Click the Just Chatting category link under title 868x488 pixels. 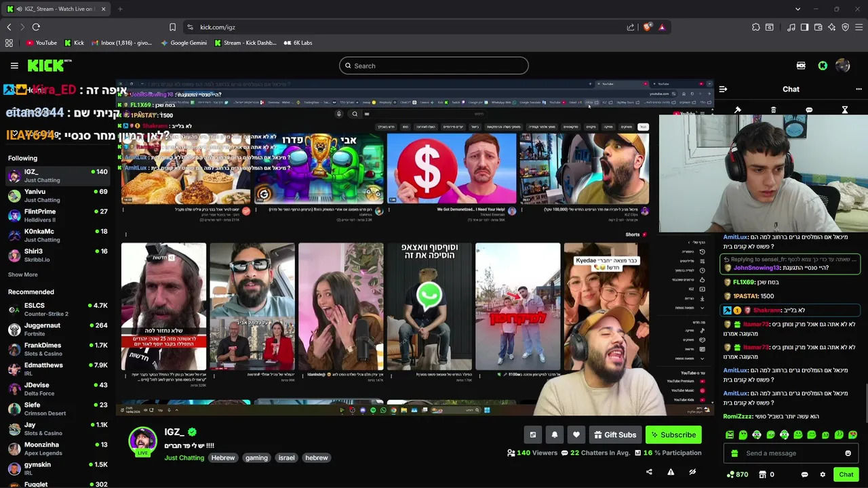(x=184, y=457)
